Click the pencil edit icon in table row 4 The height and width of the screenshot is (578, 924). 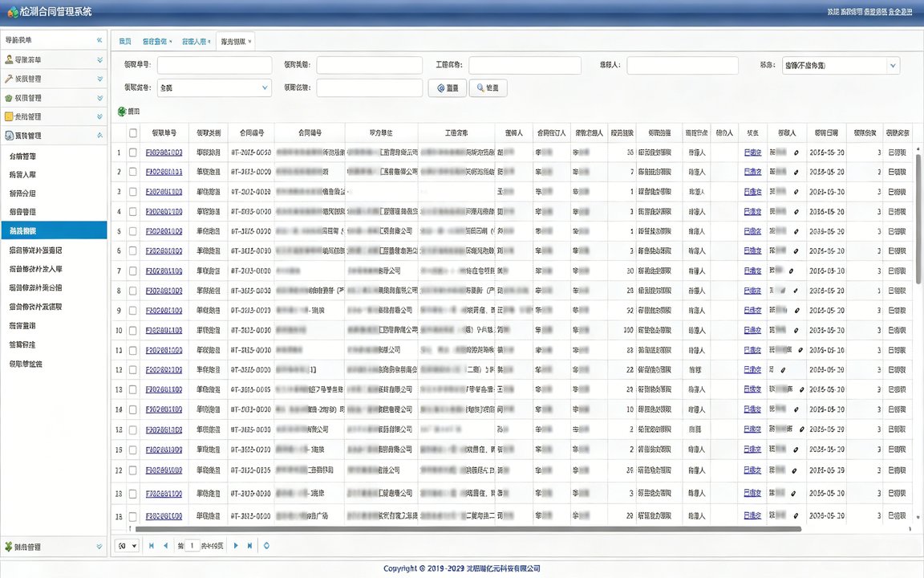click(x=796, y=212)
